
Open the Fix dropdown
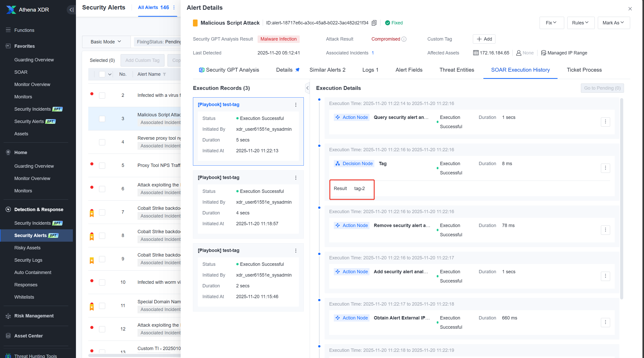tap(551, 23)
